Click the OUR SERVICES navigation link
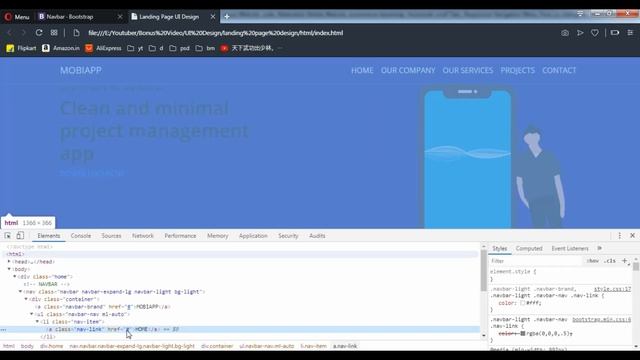The width and height of the screenshot is (640, 360). point(468,70)
